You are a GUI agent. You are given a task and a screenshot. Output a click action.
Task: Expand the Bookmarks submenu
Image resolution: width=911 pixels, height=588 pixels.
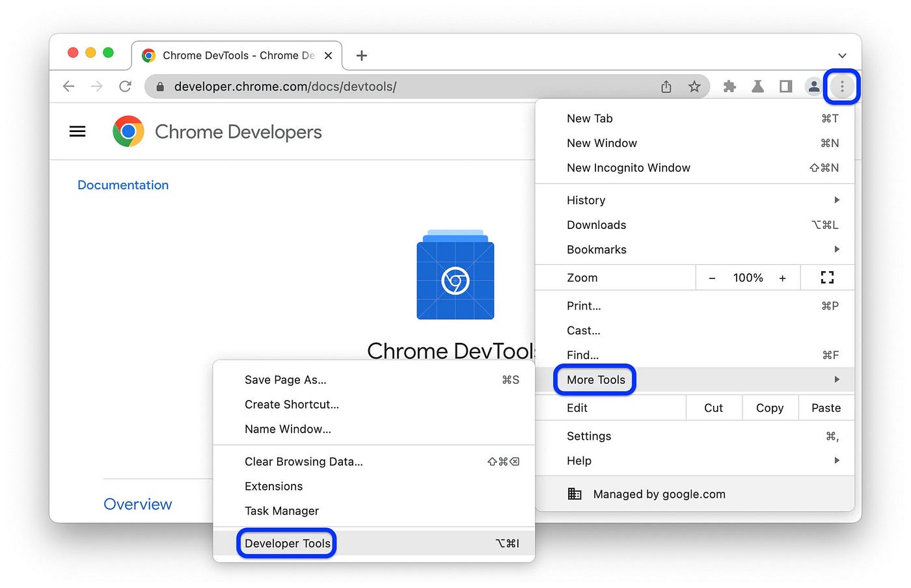point(694,250)
